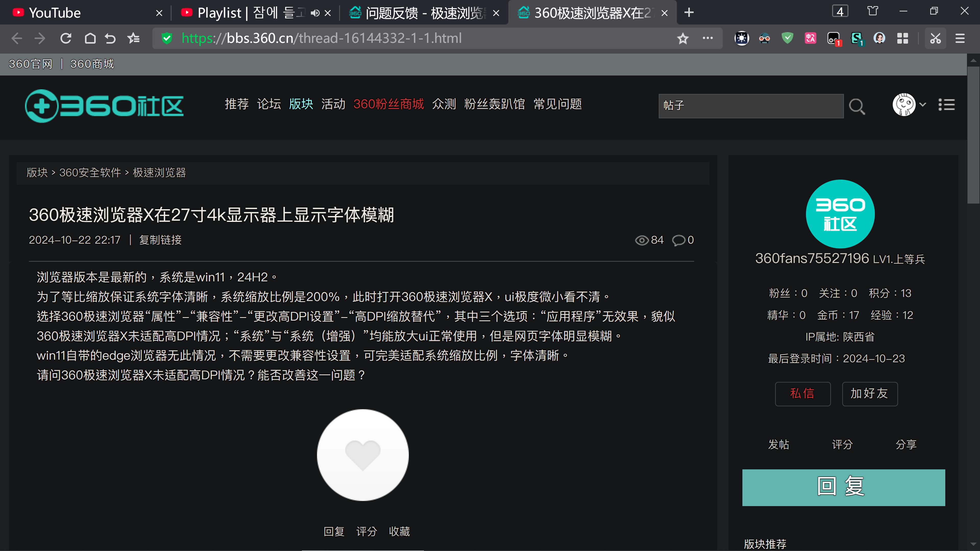This screenshot has height=551, width=980.
Task: Restore recently closed tab with undo icon
Action: tap(110, 39)
